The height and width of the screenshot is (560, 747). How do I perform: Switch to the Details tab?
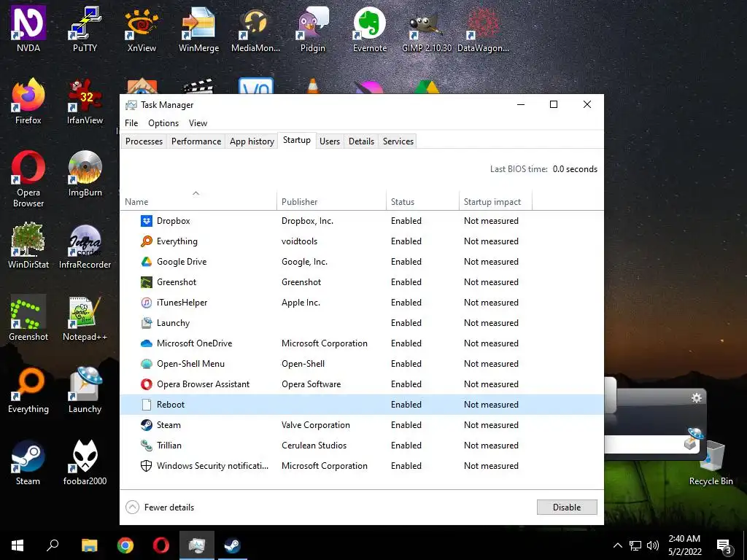pos(361,141)
